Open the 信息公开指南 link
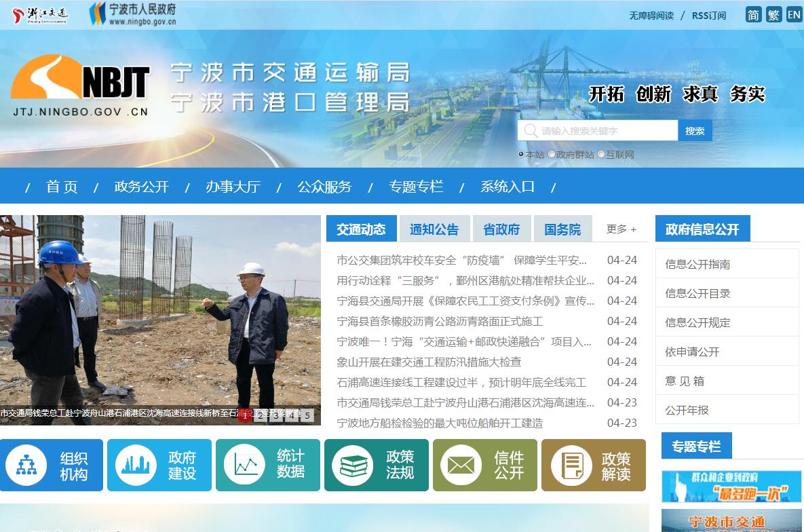The image size is (804, 532). coord(697,265)
